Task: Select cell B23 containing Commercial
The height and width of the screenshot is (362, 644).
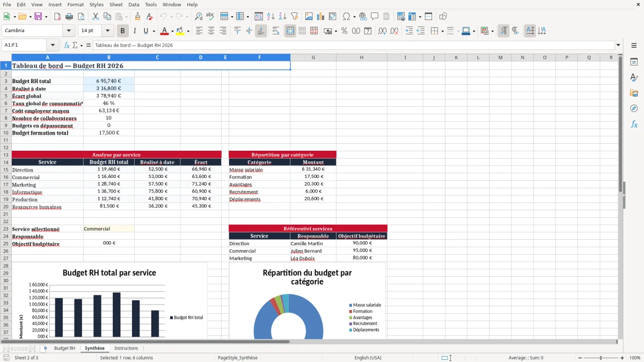Action: [x=109, y=229]
